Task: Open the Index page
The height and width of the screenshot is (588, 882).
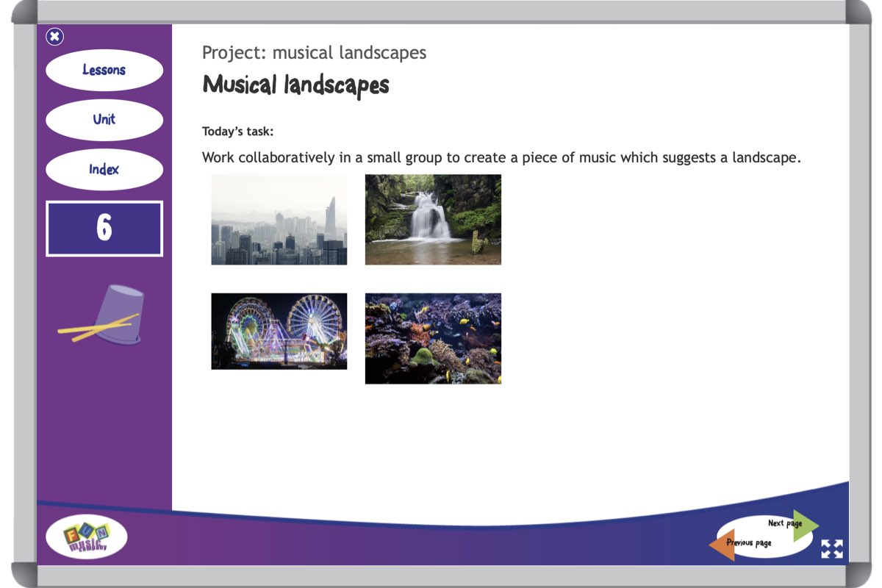Action: pyautogui.click(x=104, y=170)
